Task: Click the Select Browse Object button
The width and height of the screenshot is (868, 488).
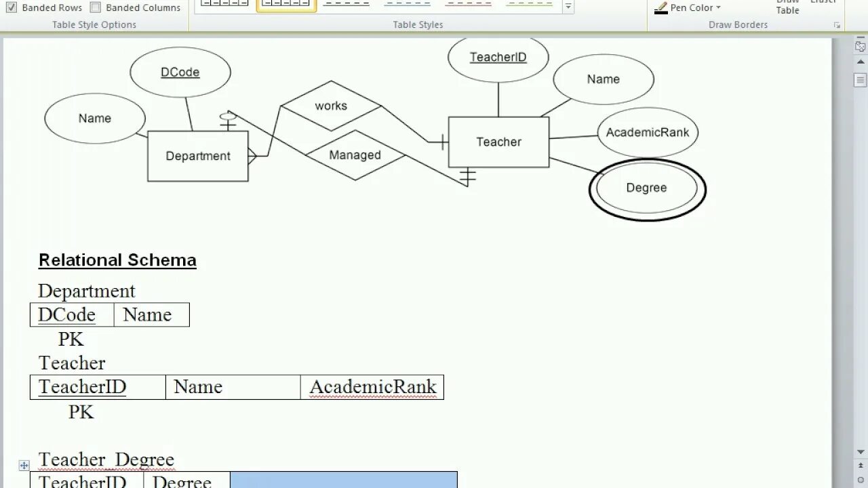Action: pyautogui.click(x=861, y=480)
